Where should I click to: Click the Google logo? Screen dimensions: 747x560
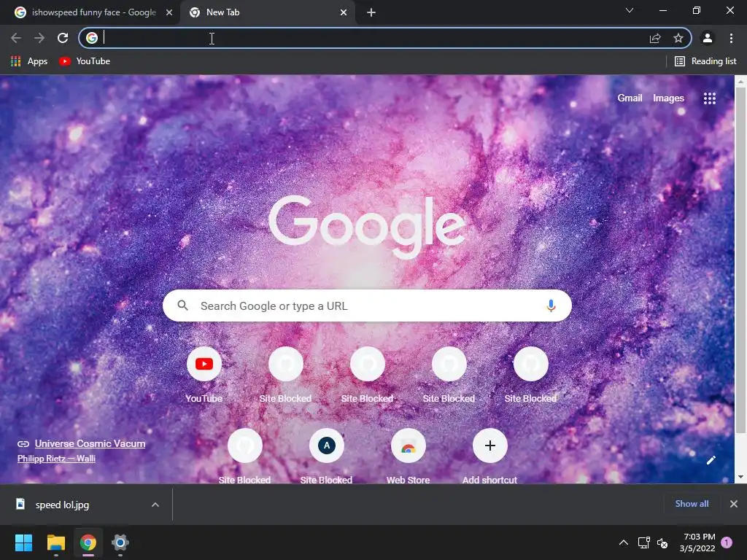pos(367,227)
